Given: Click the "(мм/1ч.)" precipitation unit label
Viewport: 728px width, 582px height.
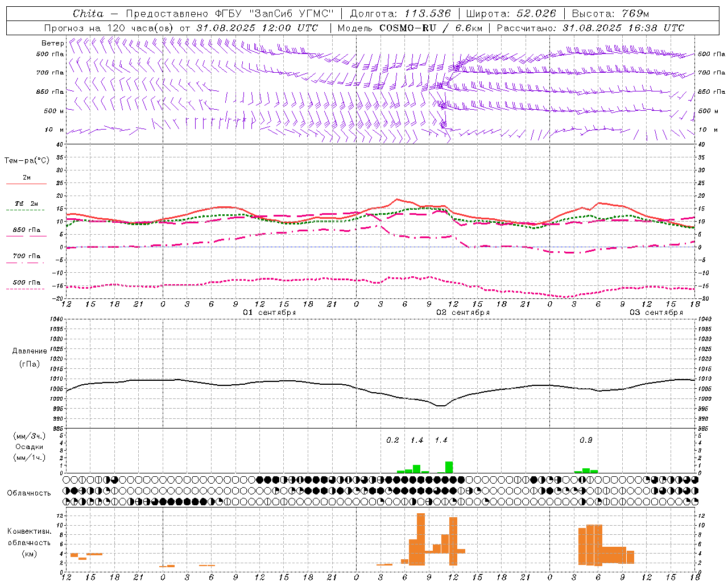Looking at the screenshot, I should pyautogui.click(x=30, y=458).
